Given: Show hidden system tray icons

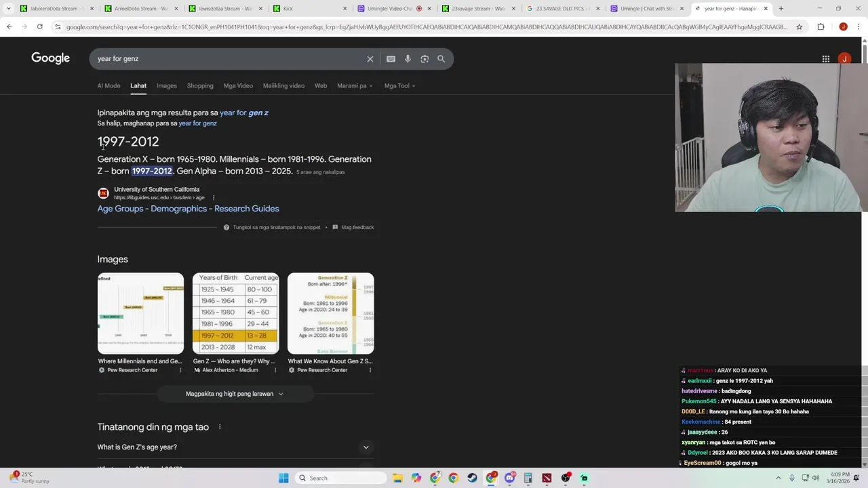Looking at the screenshot, I should (x=778, y=478).
